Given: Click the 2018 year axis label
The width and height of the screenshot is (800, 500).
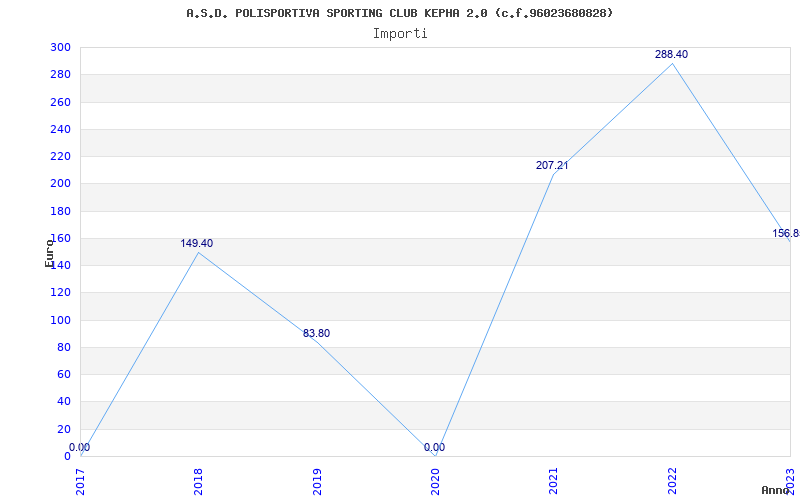Looking at the screenshot, I should pyautogui.click(x=198, y=482).
